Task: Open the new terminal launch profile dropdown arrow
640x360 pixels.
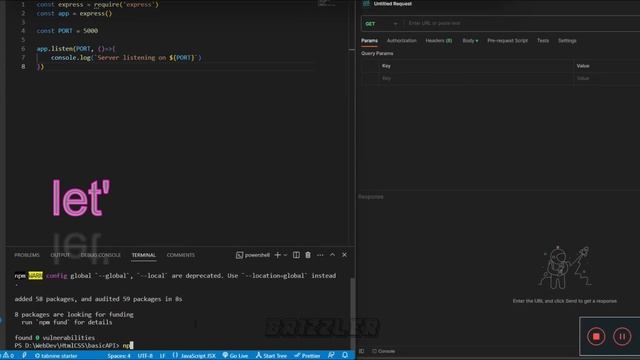Action: pyautogui.click(x=285, y=255)
